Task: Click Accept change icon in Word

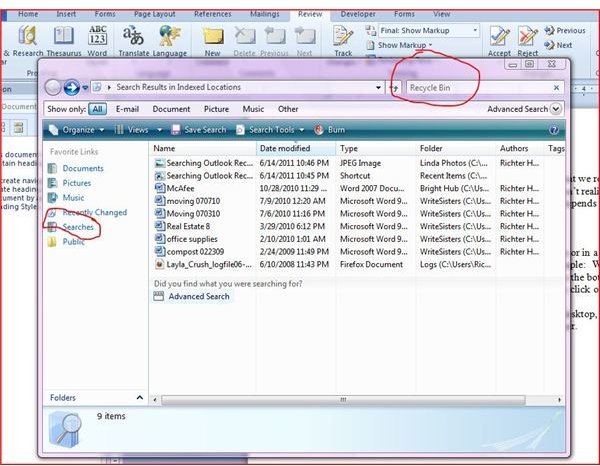Action: [x=499, y=37]
